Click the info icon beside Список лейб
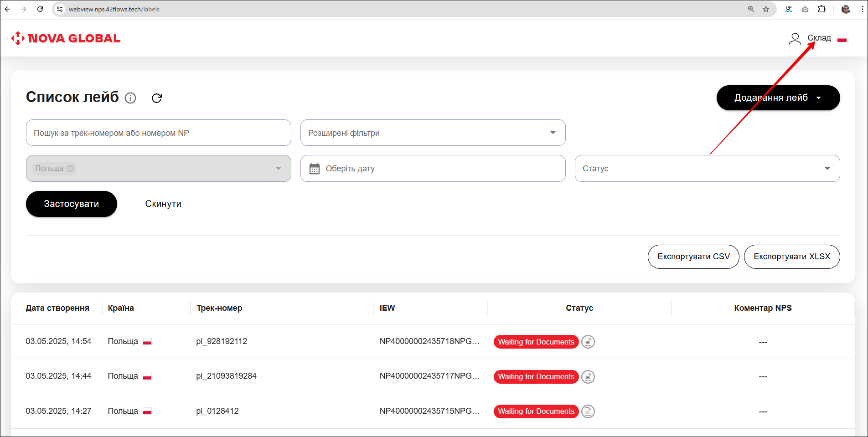Screen dimensions: 868x437 click(130, 98)
